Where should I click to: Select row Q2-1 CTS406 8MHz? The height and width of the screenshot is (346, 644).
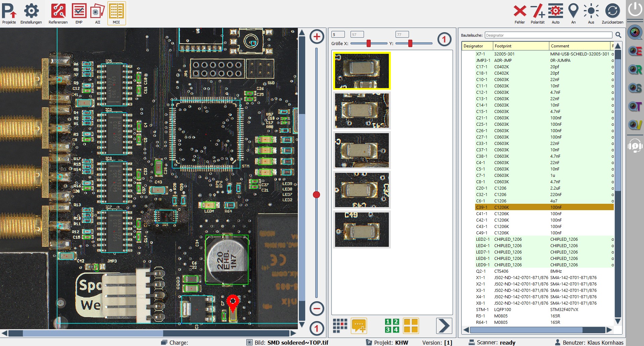[544, 271]
